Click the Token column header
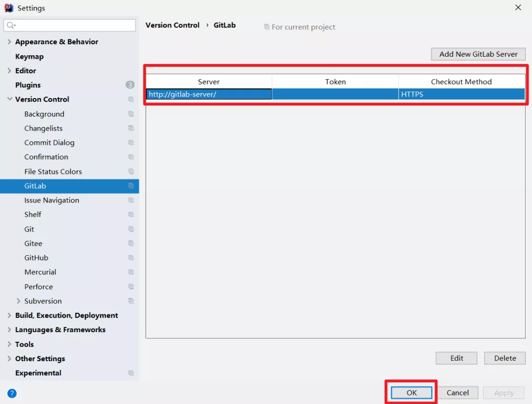The width and height of the screenshot is (532, 404). pyautogui.click(x=335, y=82)
